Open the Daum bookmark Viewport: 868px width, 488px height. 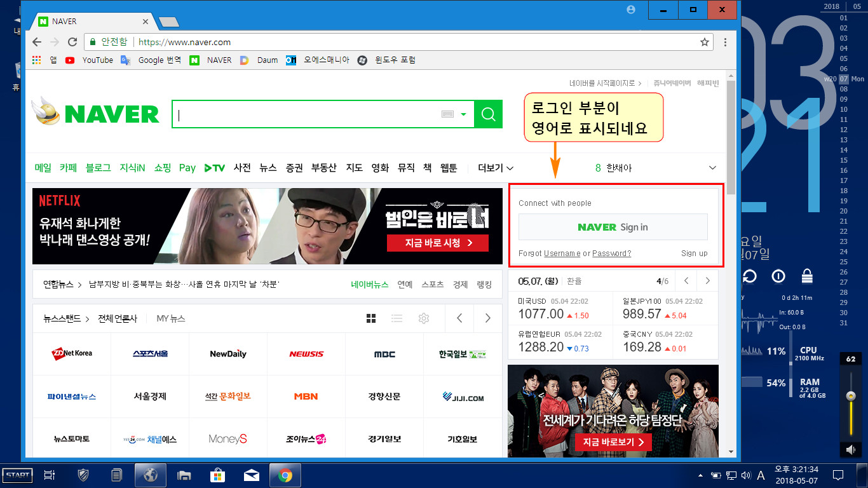[259, 60]
